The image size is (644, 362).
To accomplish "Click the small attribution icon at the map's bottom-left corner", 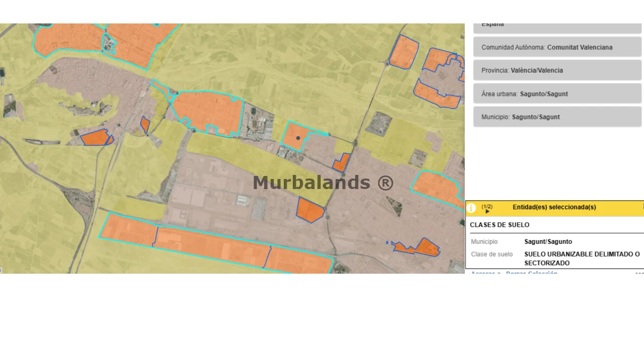I will click(x=1, y=270).
